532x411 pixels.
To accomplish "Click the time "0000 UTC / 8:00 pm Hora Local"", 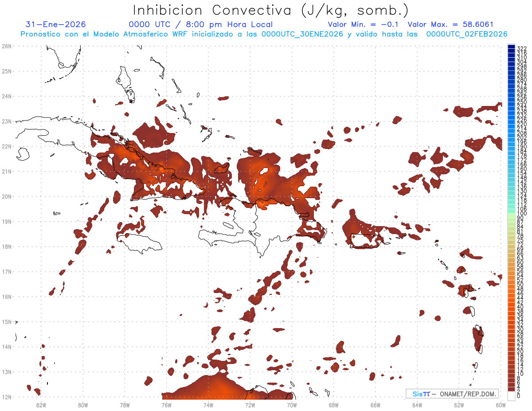I will click(x=200, y=24).
